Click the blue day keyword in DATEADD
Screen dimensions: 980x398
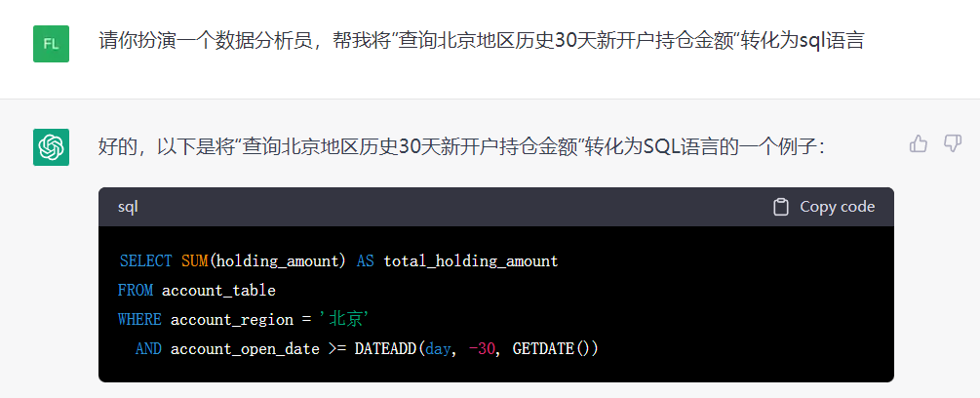pyautogui.click(x=438, y=349)
